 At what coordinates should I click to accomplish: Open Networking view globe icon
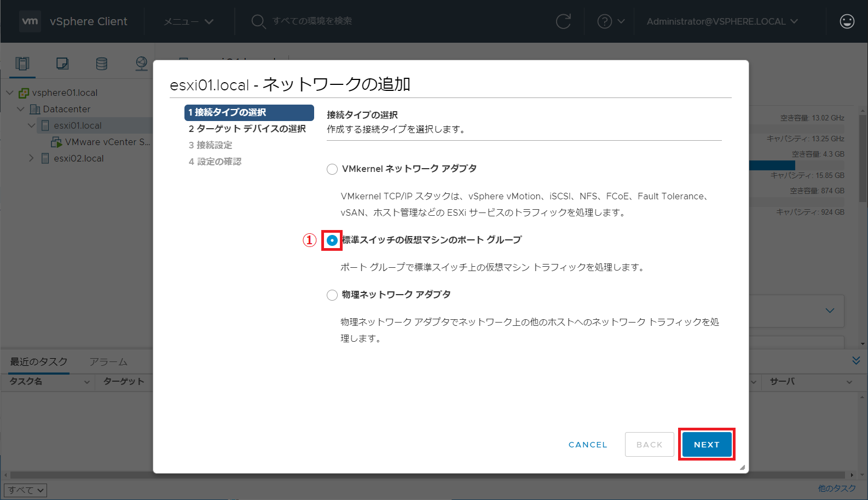(x=141, y=64)
